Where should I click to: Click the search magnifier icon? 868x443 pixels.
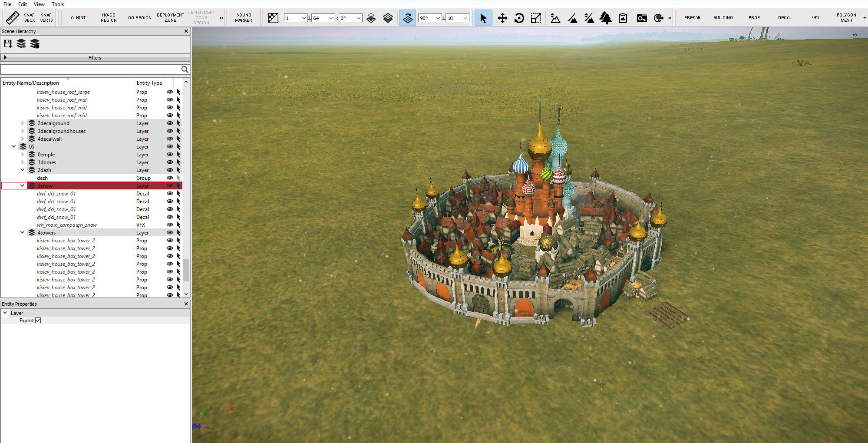tap(185, 69)
